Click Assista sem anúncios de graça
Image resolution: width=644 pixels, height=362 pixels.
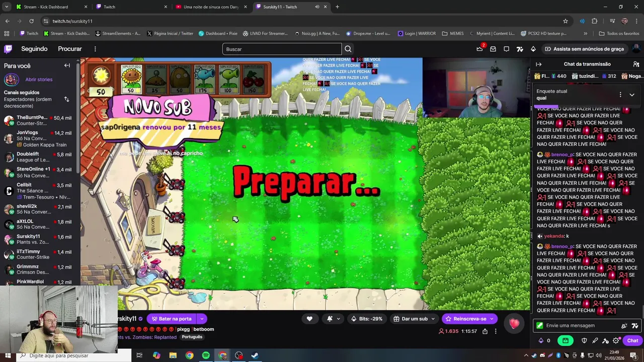click(x=584, y=49)
